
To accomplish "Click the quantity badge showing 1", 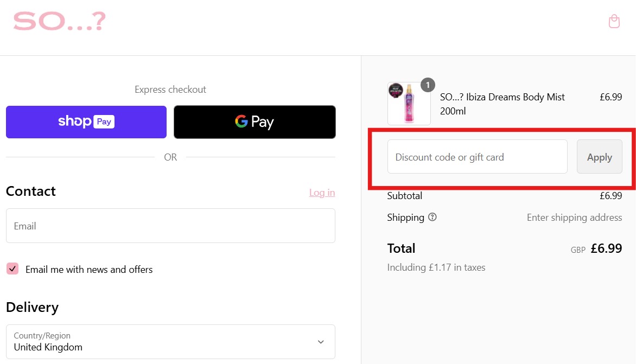I will coord(428,85).
